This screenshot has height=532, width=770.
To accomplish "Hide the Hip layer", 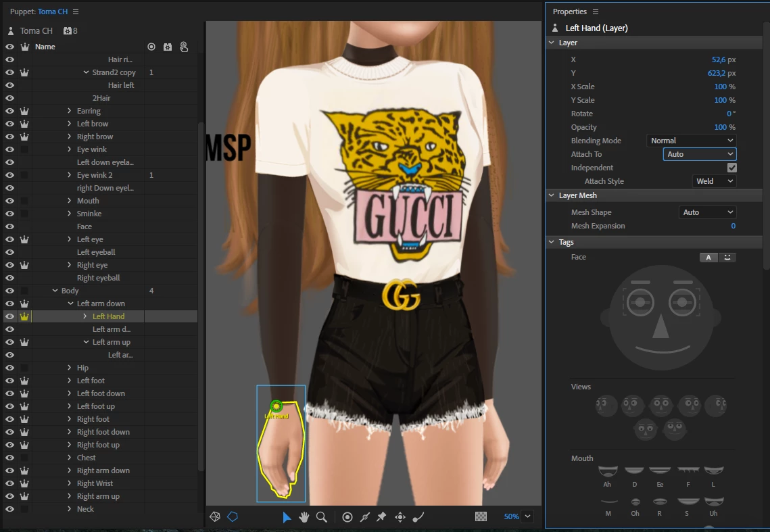I will click(x=9, y=368).
